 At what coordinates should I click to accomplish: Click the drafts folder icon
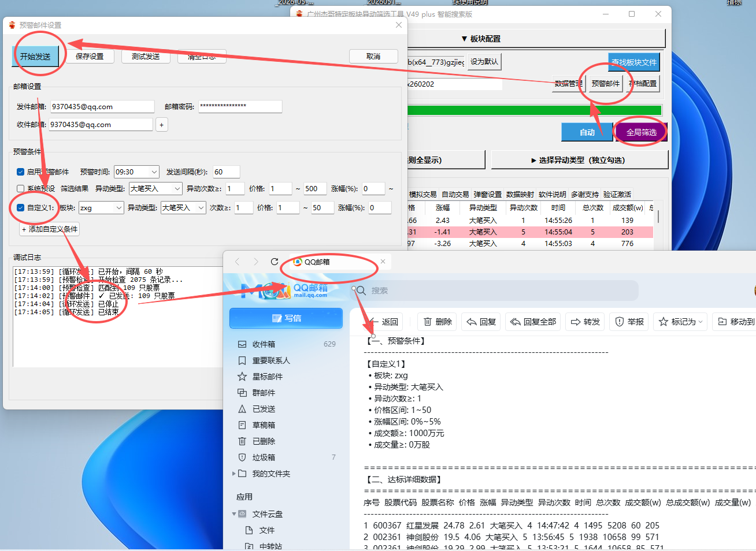(x=242, y=425)
